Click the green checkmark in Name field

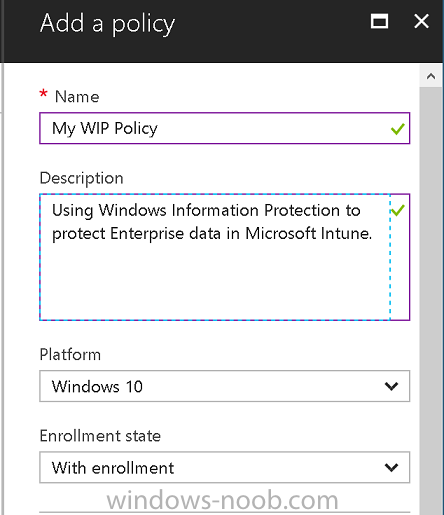(398, 129)
